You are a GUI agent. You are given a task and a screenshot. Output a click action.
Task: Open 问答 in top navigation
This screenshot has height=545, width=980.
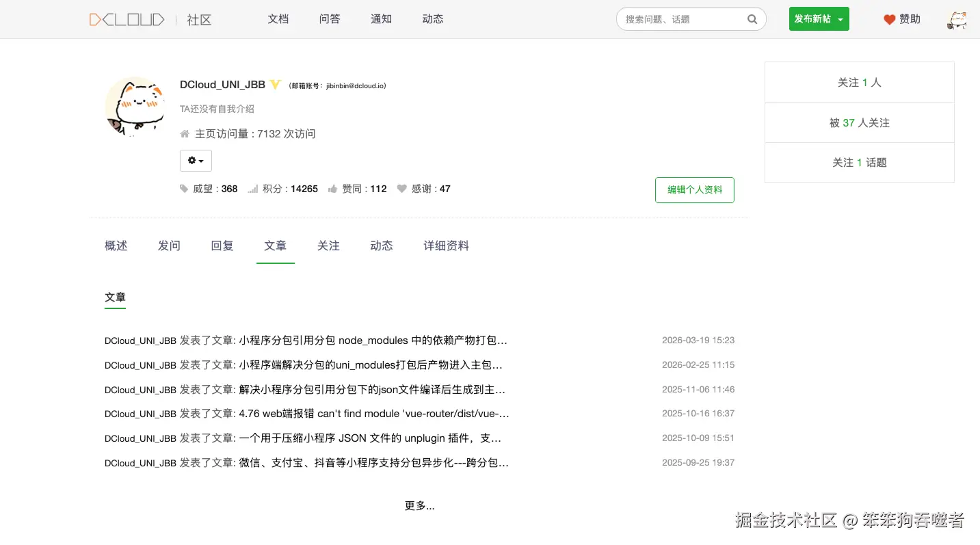point(330,19)
